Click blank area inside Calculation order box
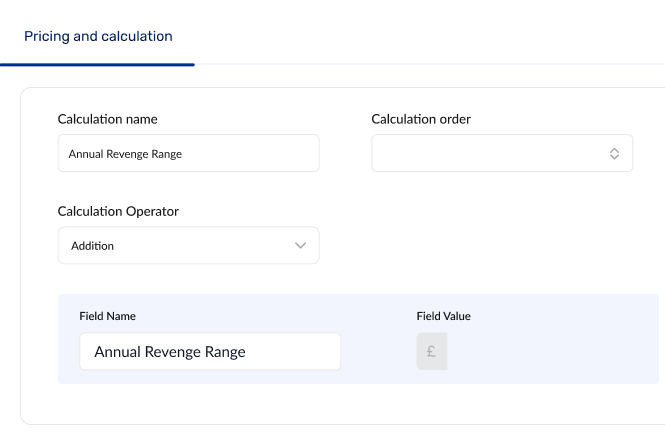Screen dimensions: 665x442 coord(480,154)
